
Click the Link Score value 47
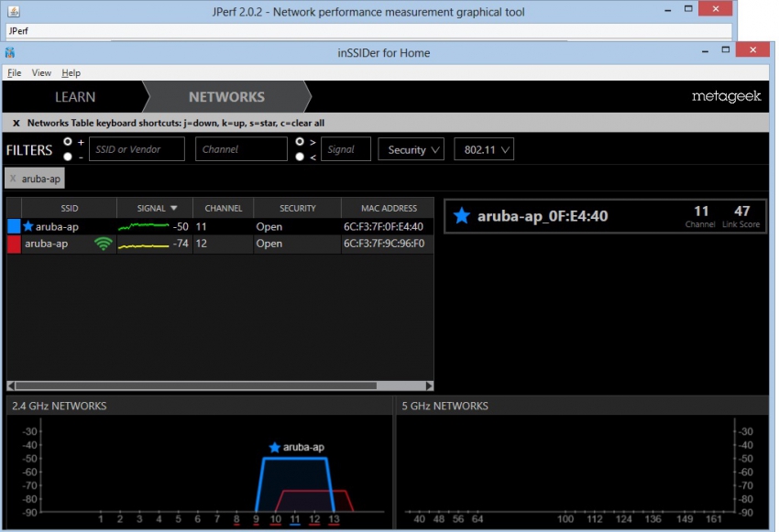pos(741,211)
